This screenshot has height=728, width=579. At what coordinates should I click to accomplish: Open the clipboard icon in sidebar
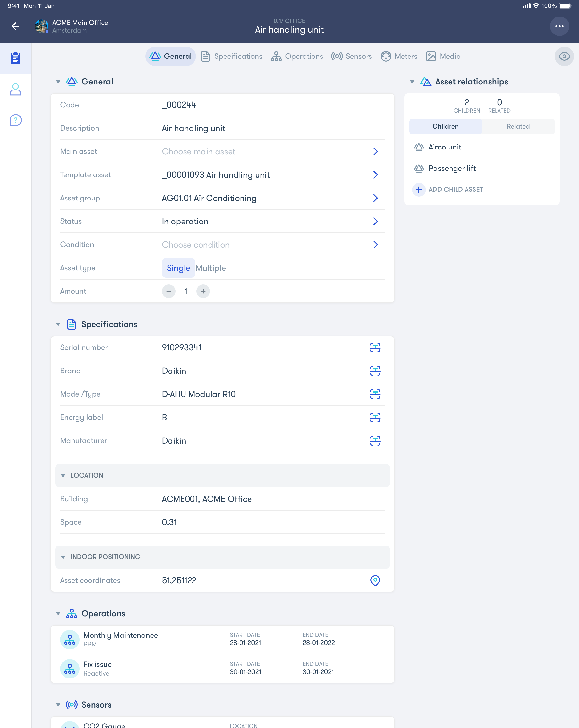(16, 58)
